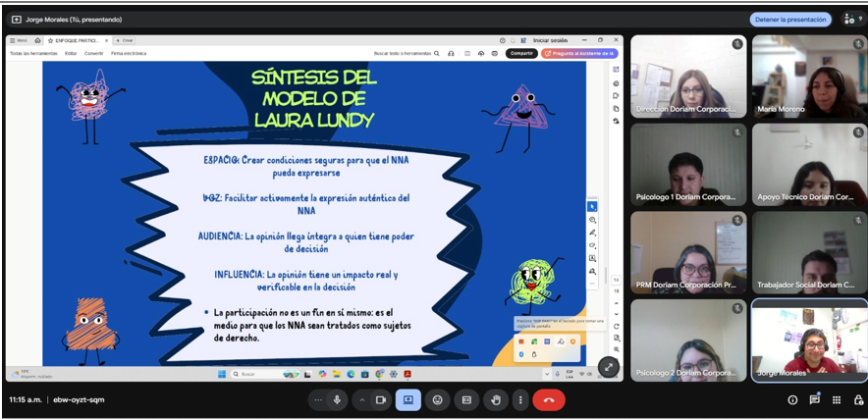Open audio settings three-dots next to microphone
This screenshot has width=868, height=419.
pos(318,399)
